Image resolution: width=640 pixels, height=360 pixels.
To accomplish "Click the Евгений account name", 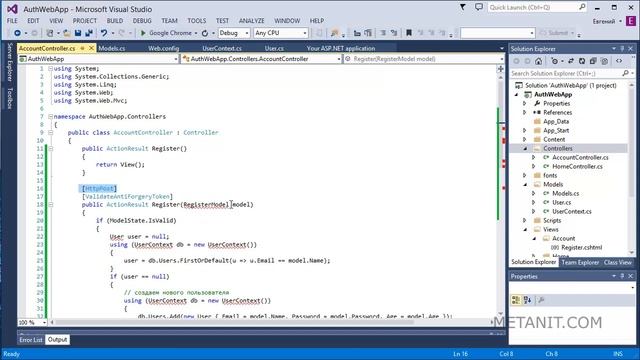I will click(604, 21).
